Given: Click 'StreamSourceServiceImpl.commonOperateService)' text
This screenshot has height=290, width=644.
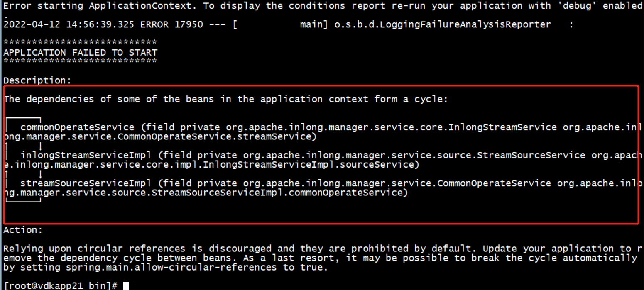Looking at the screenshot, I should pyautogui.click(x=280, y=193).
